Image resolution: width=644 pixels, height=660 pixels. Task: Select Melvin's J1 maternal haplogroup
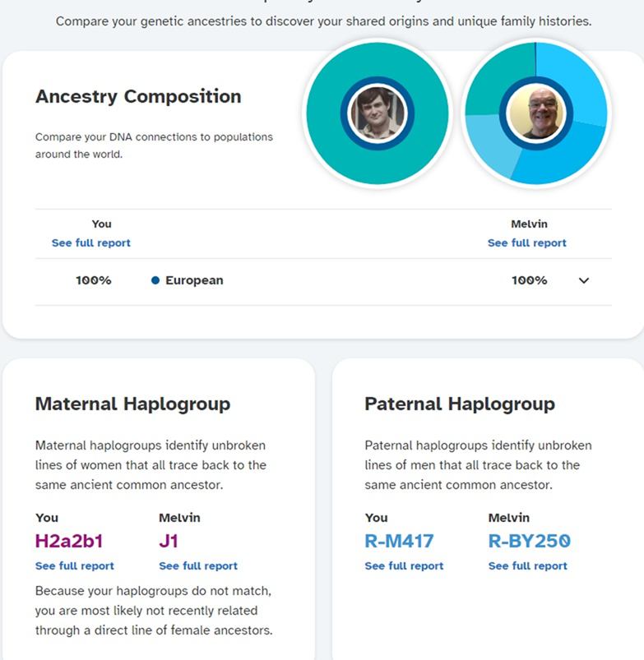[x=169, y=541]
